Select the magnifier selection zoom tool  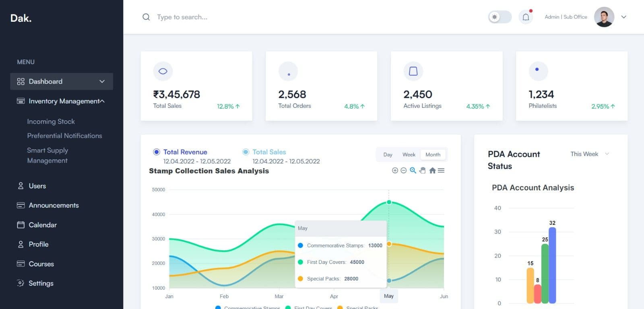[413, 171]
